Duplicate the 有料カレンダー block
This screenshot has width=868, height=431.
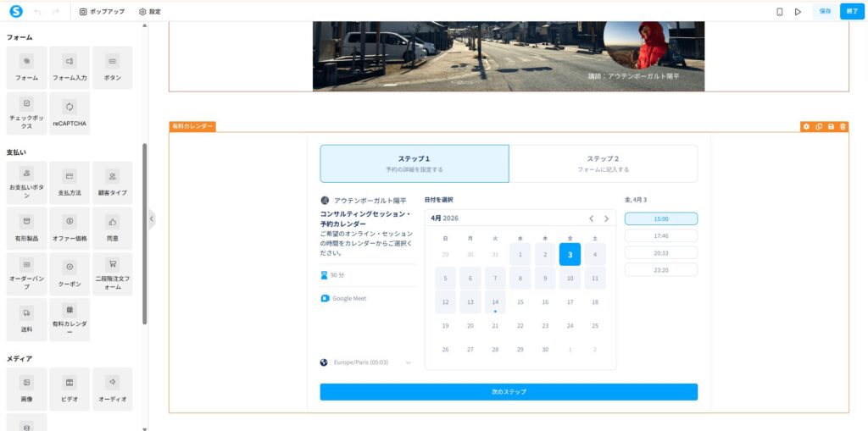(x=819, y=126)
